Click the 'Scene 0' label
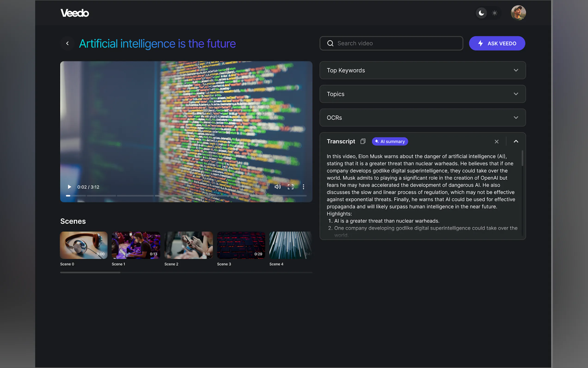Screen dimensions: 588x368 pyautogui.click(x=67, y=264)
